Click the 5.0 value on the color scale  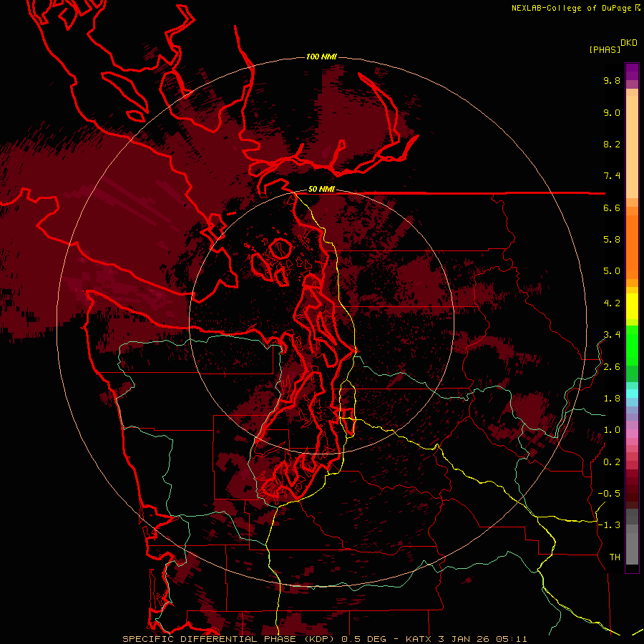612,271
